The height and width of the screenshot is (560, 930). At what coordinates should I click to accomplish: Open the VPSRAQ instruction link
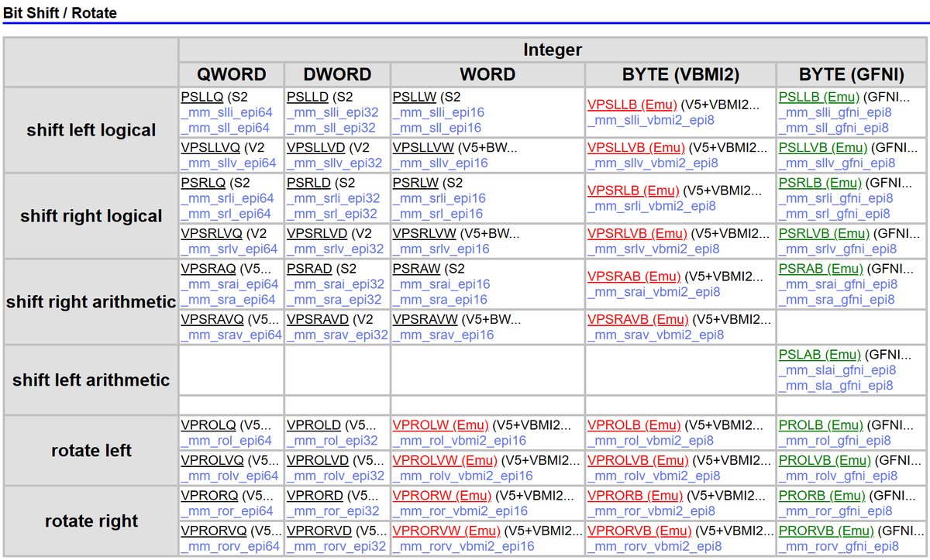(x=209, y=270)
